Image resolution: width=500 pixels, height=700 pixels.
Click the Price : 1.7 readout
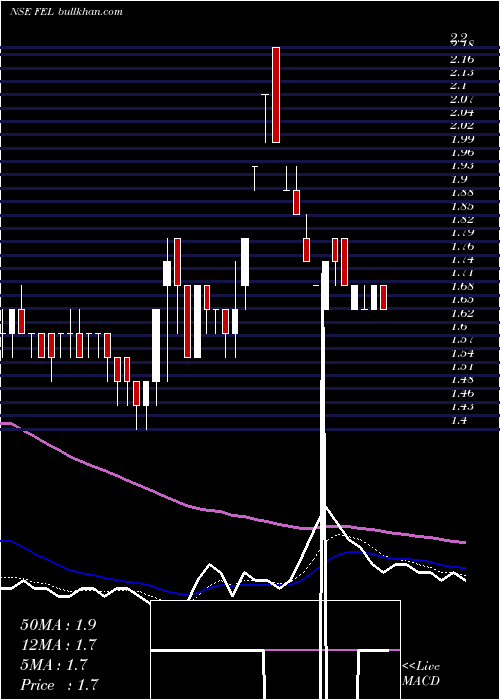tap(59, 685)
